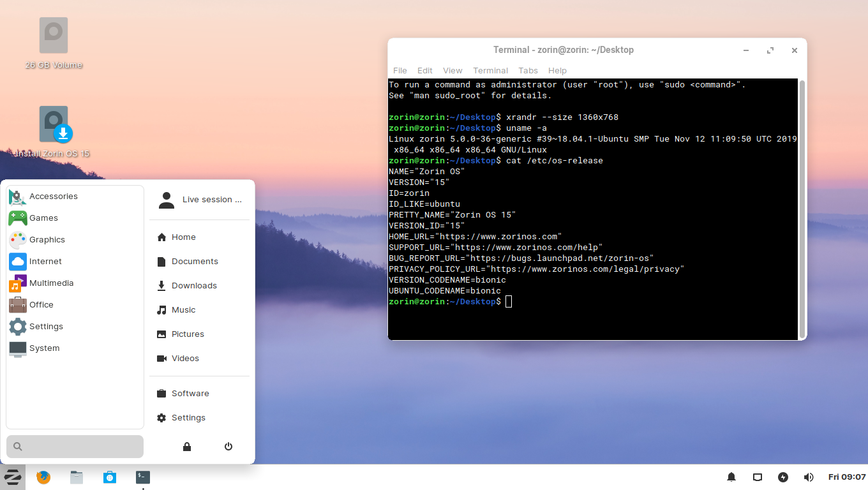The height and width of the screenshot is (490, 868).
Task: Open the Graphics category
Action: (75, 240)
